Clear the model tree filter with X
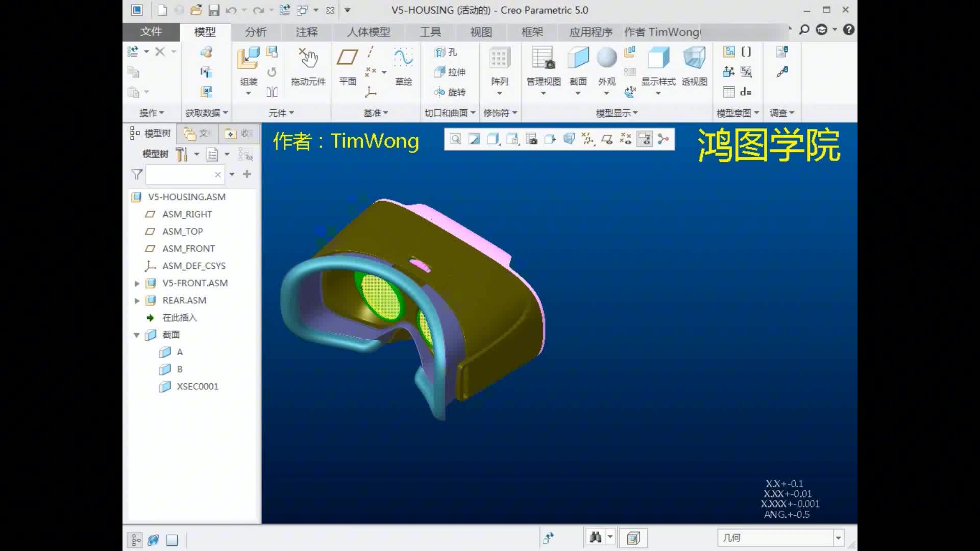980x551 pixels. (218, 174)
